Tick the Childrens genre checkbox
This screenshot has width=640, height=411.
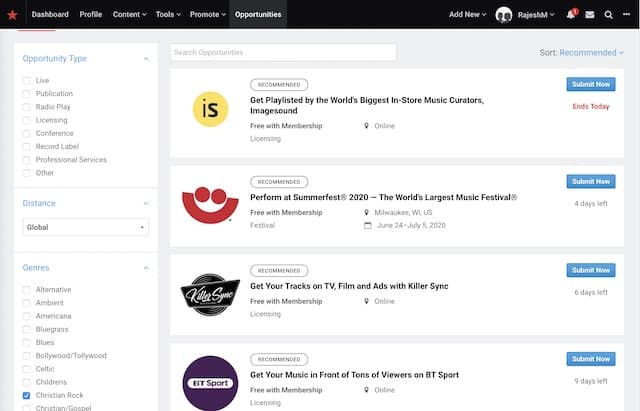coord(27,382)
